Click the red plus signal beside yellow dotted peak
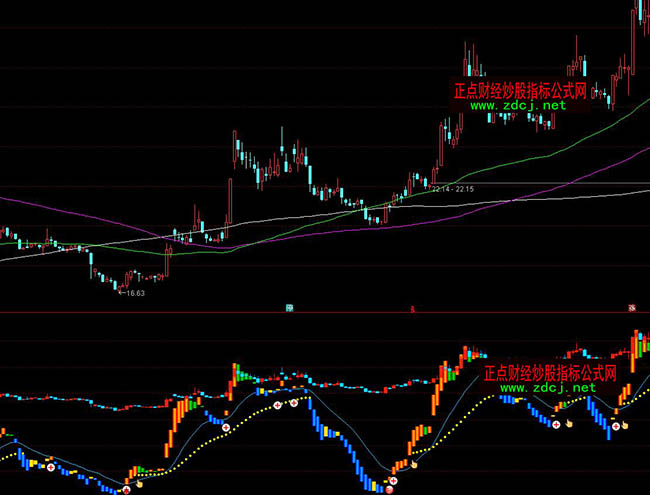Screen dimensions: 650x495 [295, 402]
